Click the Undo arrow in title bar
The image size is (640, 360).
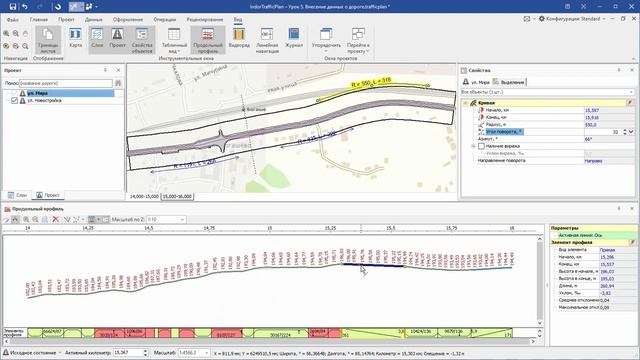(x=25, y=7)
